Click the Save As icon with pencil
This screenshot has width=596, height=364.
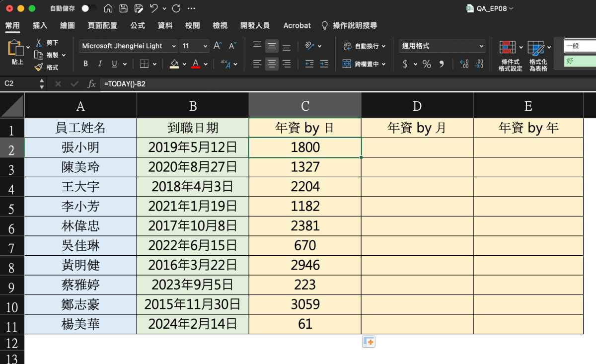coord(139,8)
